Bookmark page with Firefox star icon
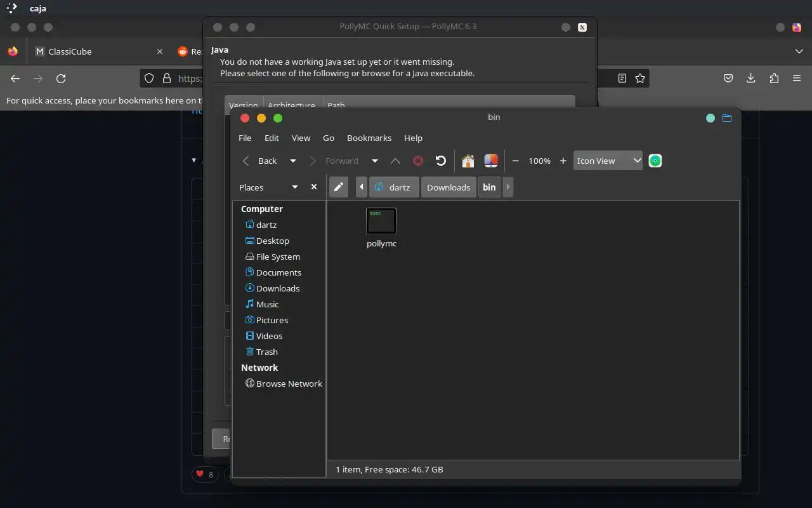This screenshot has width=812, height=508. (x=640, y=78)
